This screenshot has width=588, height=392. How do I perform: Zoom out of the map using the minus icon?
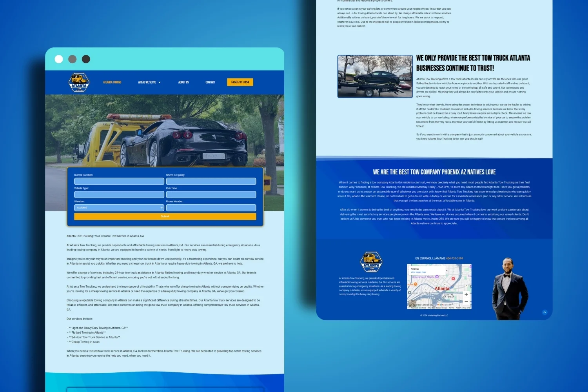466,301
